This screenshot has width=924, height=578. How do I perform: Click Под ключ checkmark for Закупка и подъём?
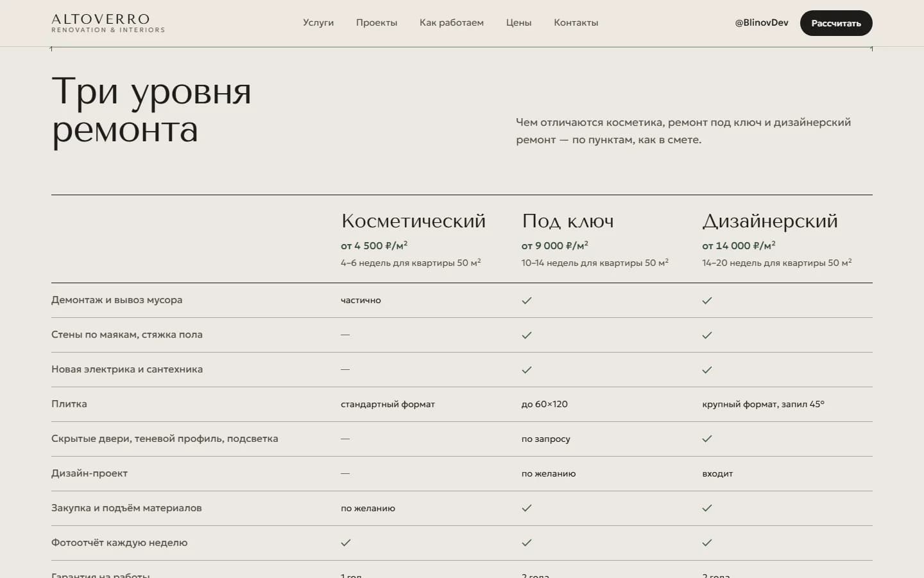527,508
